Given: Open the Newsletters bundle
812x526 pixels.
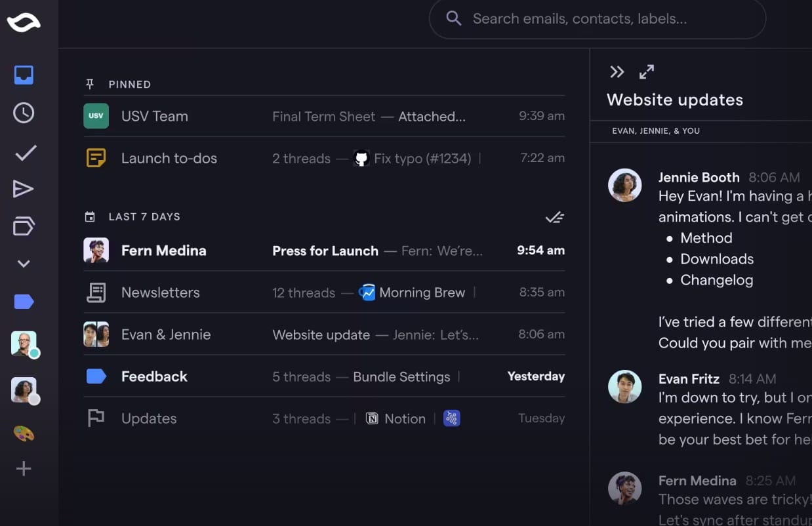Looking at the screenshot, I should [324, 293].
